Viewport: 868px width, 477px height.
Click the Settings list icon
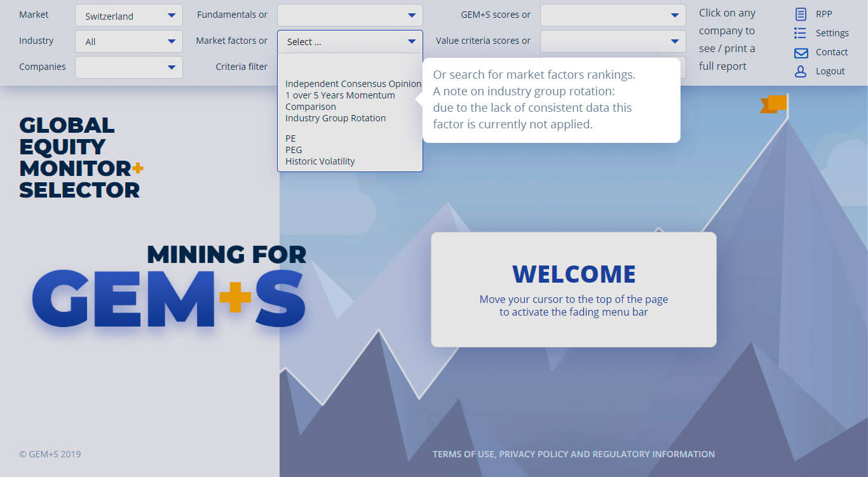pyautogui.click(x=800, y=33)
